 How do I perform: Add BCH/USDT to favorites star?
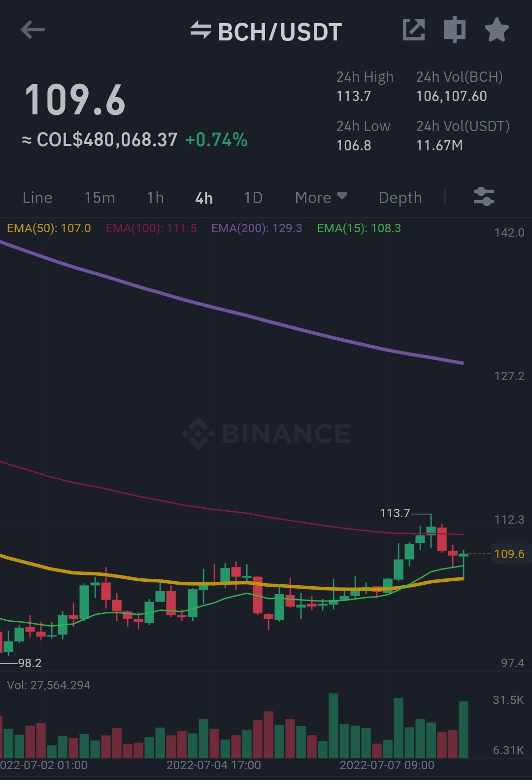[497, 30]
